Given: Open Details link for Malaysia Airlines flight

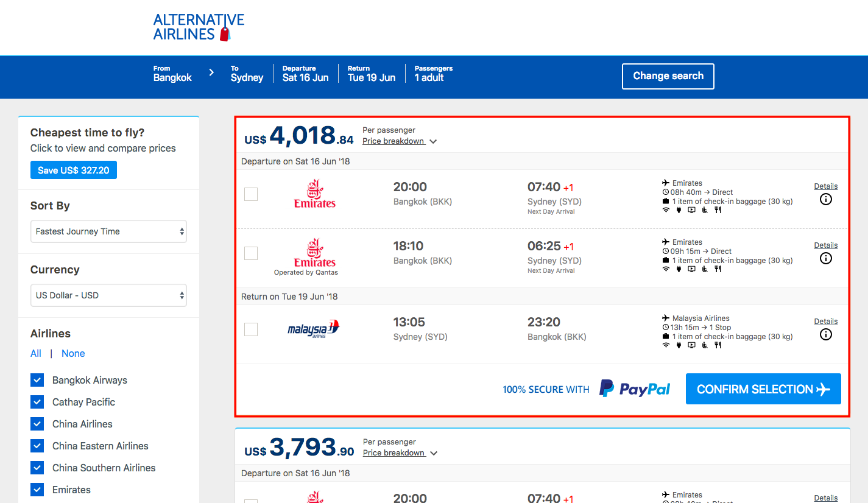Looking at the screenshot, I should (x=825, y=322).
